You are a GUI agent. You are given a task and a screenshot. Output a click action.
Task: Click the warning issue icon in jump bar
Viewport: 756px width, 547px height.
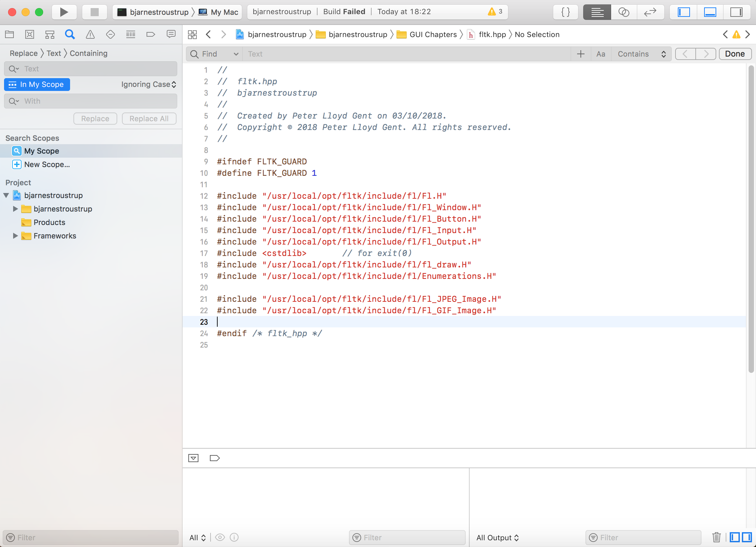point(736,34)
